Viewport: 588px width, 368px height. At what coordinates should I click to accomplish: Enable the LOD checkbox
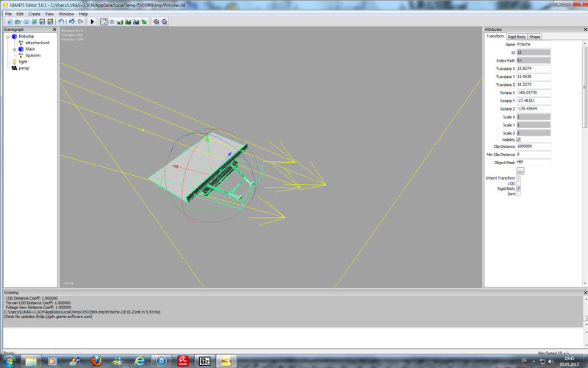519,183
